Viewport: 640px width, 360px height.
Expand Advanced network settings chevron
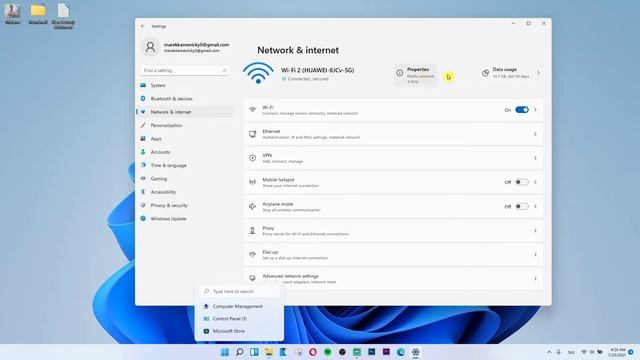[x=535, y=279]
